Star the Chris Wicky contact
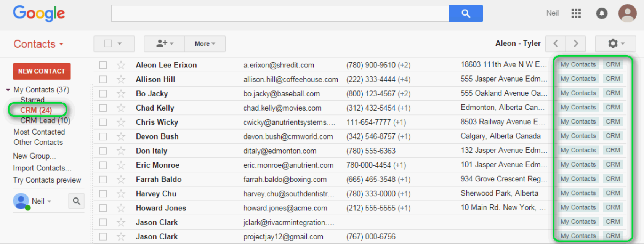Screen dimensions: 644x244 click(x=121, y=122)
